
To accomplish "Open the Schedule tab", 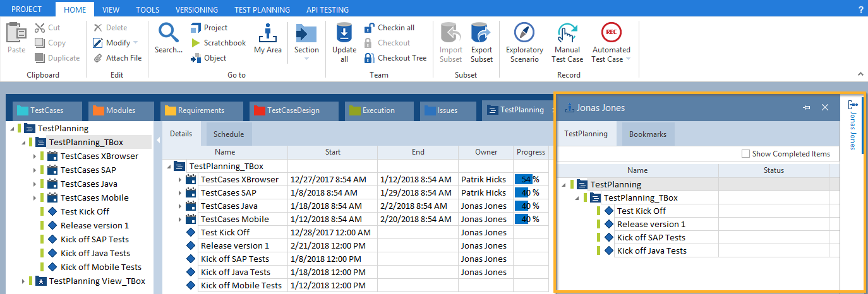I will tap(228, 134).
